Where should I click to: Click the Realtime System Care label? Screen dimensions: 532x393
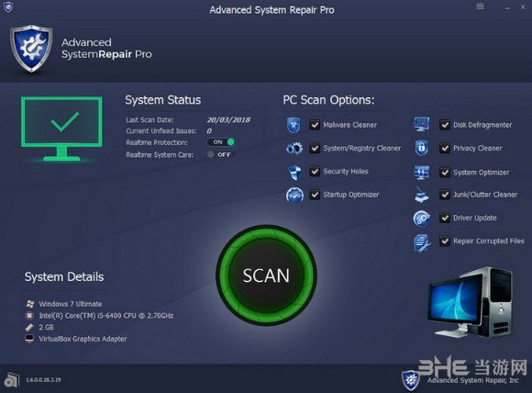160,155
